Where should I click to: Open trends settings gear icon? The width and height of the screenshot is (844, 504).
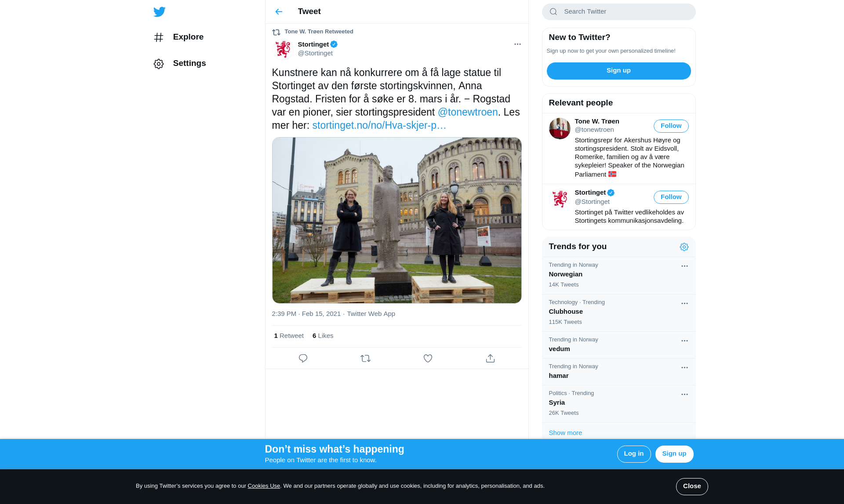click(x=684, y=247)
